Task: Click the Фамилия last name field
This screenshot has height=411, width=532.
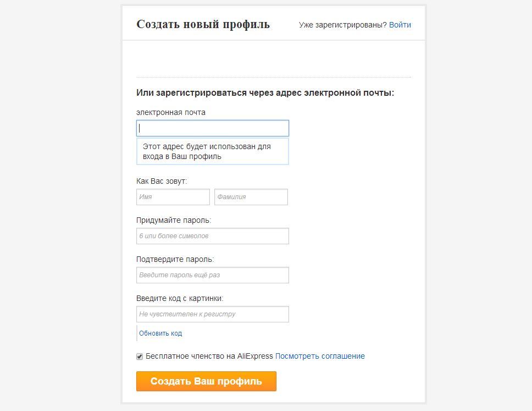Action: coord(251,197)
